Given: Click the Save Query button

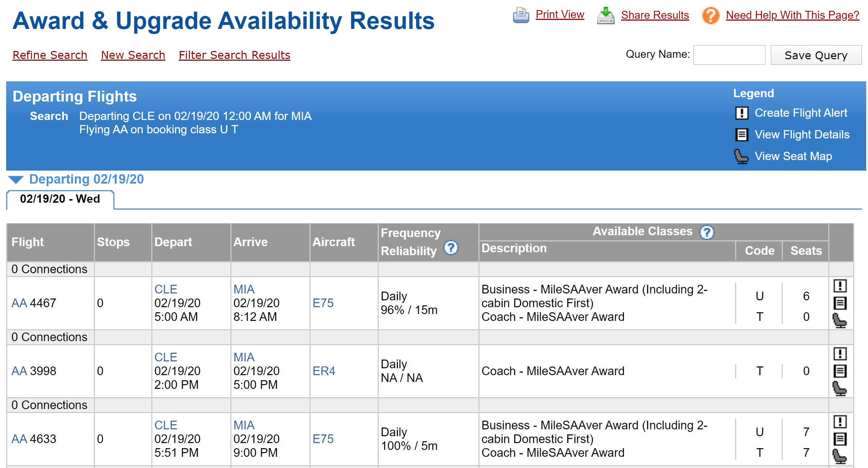Looking at the screenshot, I should pos(816,55).
